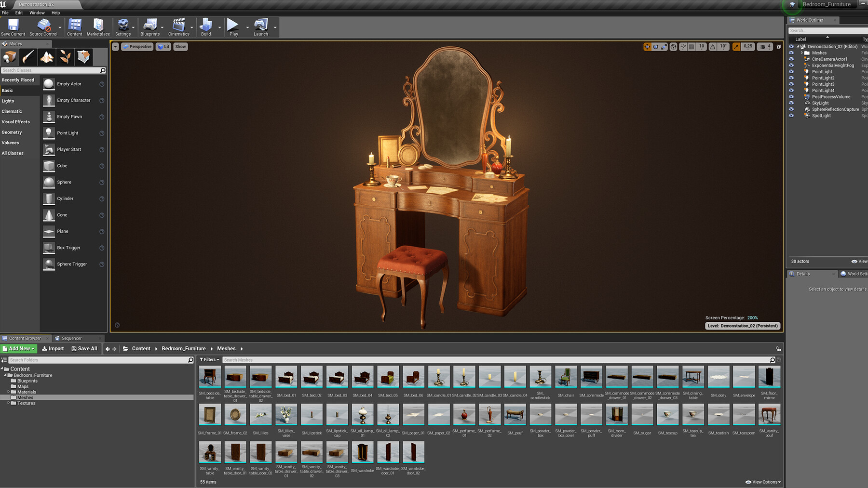This screenshot has width=868, height=488.
Task: Click the Save All button
Action: 84,348
